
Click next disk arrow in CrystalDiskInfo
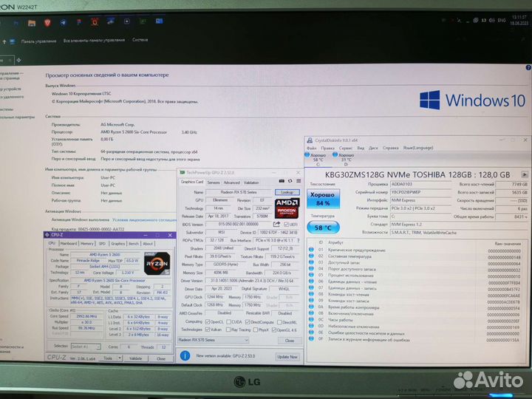(525, 174)
